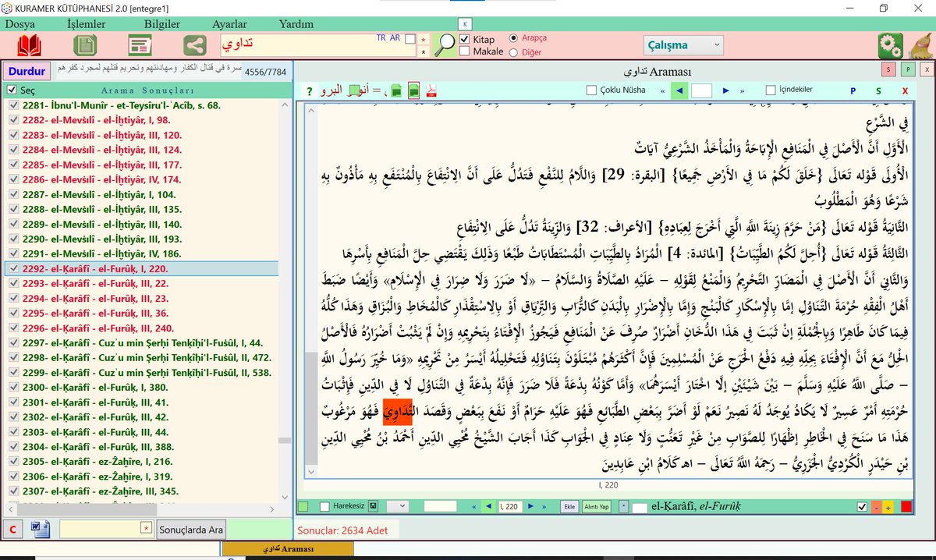
Task: Close reader with red X in toolbar
Action: pyautogui.click(x=905, y=90)
